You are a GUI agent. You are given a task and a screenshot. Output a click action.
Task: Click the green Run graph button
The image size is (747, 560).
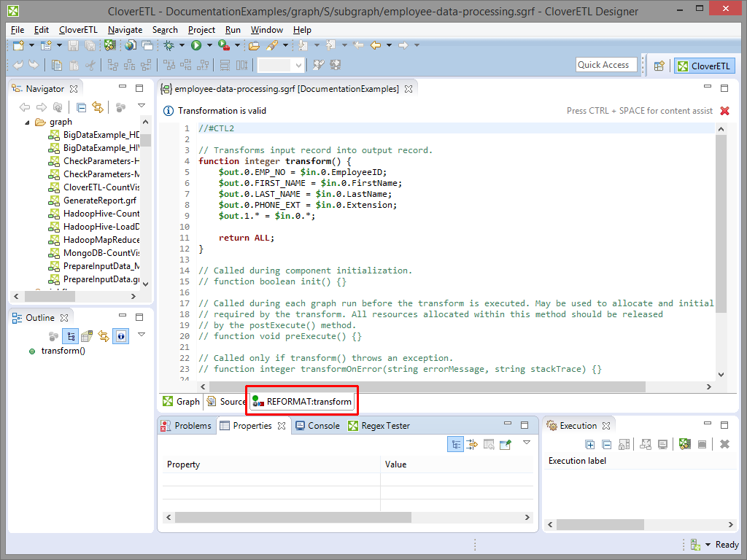pos(196,45)
